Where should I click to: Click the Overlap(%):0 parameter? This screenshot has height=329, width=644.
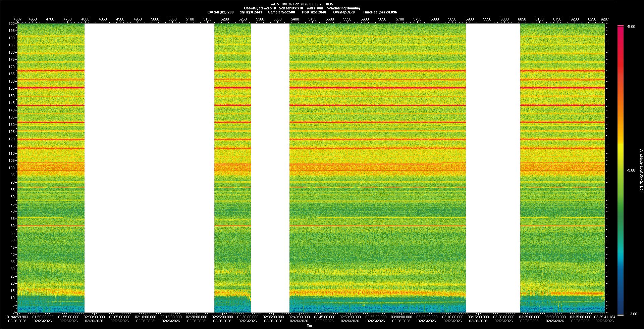pyautogui.click(x=344, y=12)
